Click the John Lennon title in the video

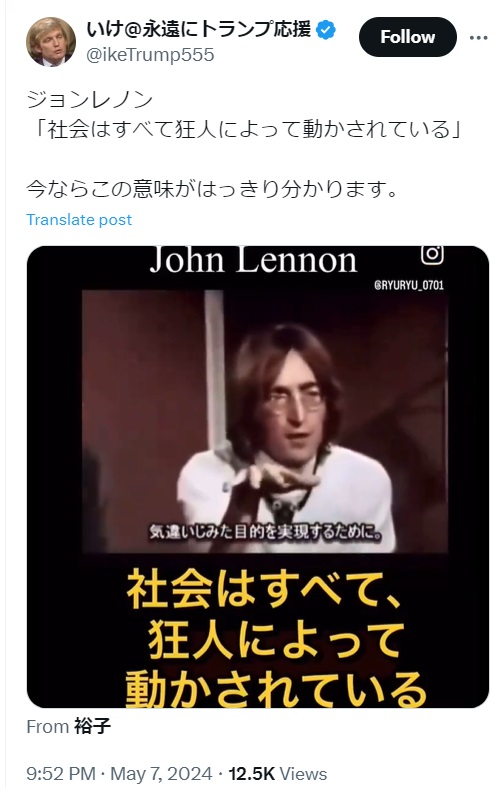coord(253,260)
